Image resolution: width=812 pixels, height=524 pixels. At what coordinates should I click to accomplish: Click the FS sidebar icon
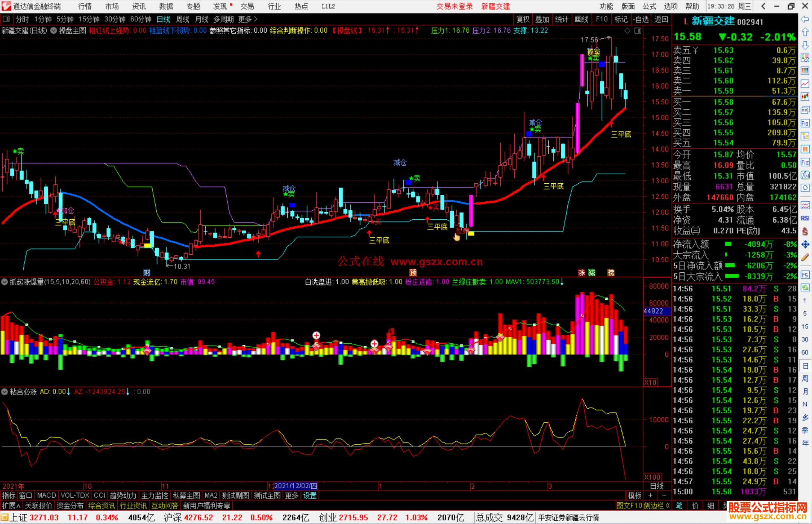tap(805, 275)
